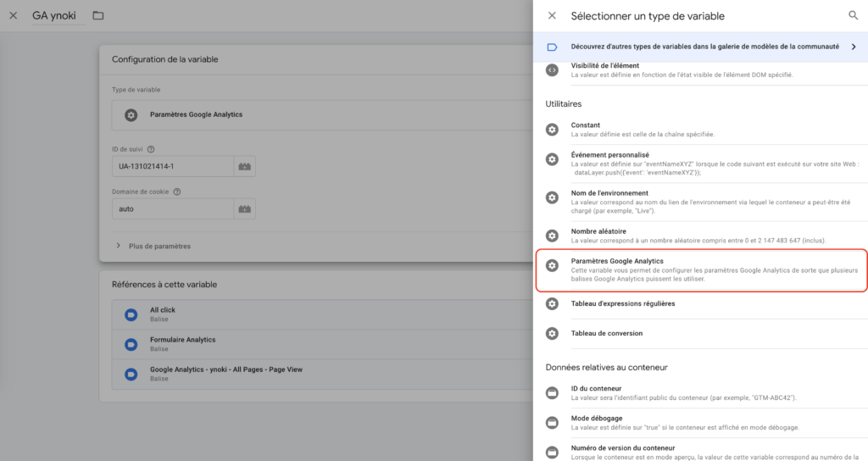This screenshot has width=868, height=461.
Task: Open the community template gallery banner
Action: [x=700, y=47]
